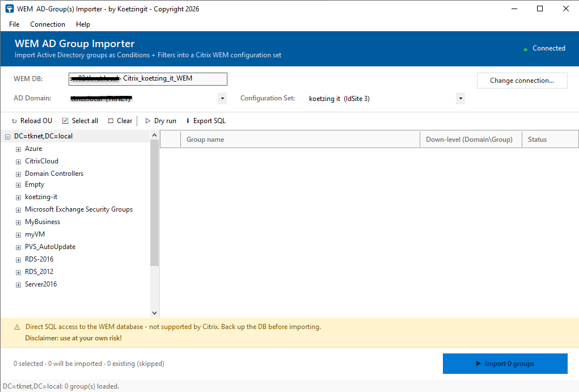Maximize the importer window
Screen dimensions: 579x392
[x=539, y=9]
